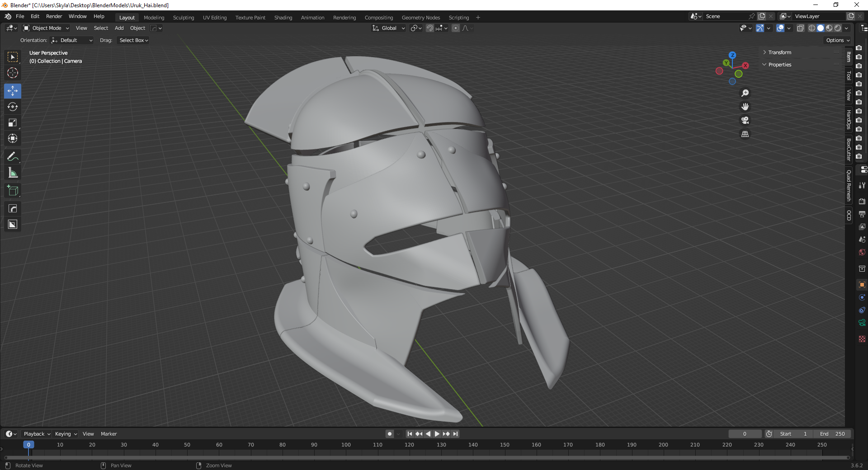Open the Options dropdown
Image resolution: width=868 pixels, height=470 pixels.
(838, 40)
